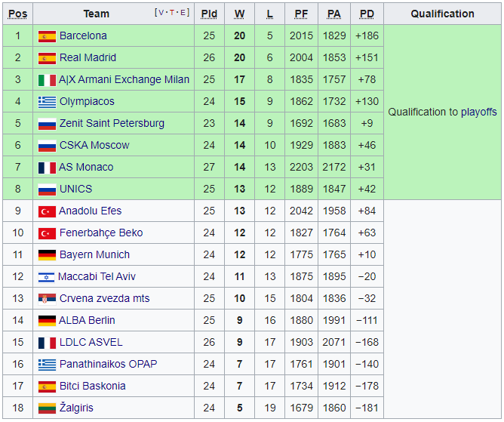This screenshot has height=422, width=504.
Task: Click the Spanish flag beside Barcelona
Action: pos(47,36)
